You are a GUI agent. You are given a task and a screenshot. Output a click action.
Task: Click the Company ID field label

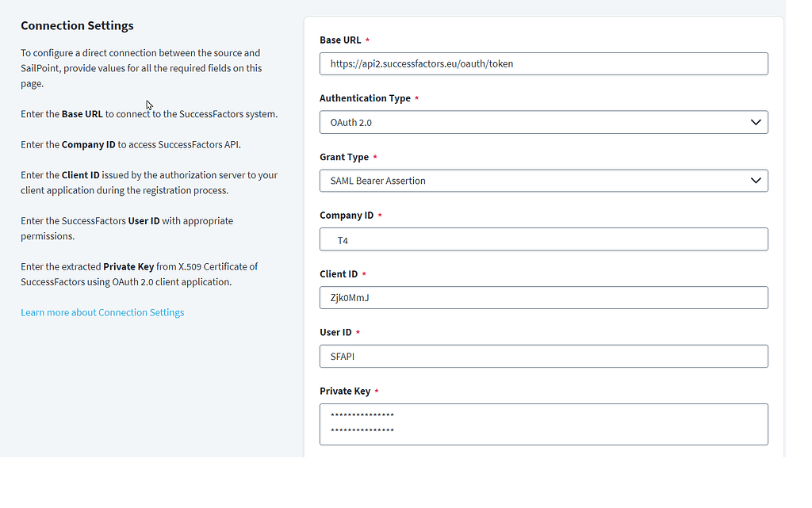347,216
